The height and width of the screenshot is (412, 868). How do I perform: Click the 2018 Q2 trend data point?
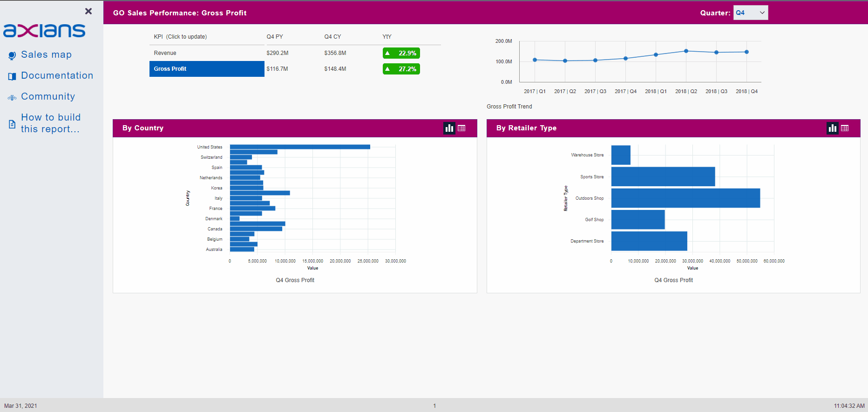tap(686, 51)
